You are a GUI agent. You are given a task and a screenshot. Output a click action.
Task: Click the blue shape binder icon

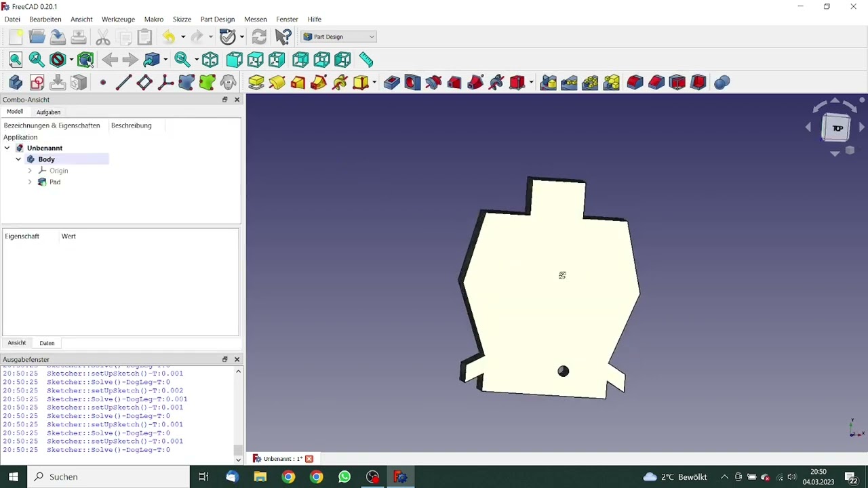point(186,83)
